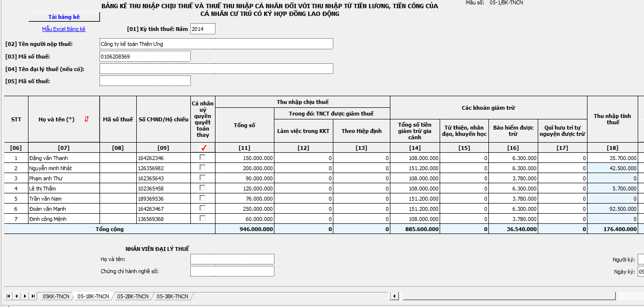This screenshot has width=644, height=307.
Task: Click the sort arrows beside Họ và tên
Action: pyautogui.click(x=86, y=119)
